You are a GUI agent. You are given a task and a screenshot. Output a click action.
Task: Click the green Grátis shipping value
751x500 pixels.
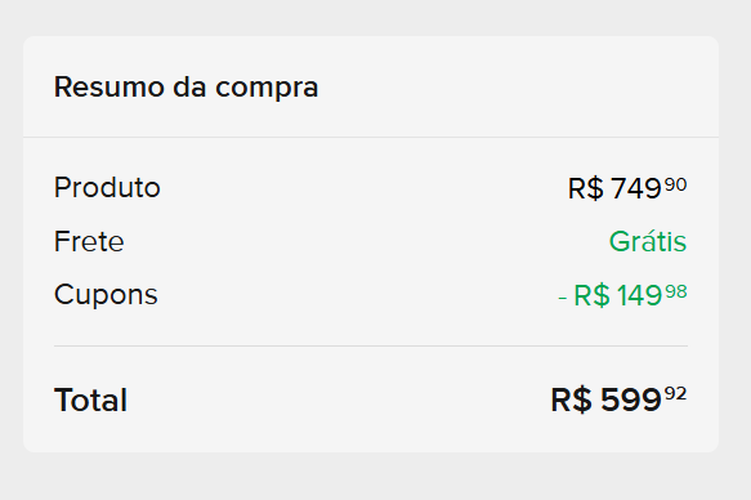click(647, 242)
